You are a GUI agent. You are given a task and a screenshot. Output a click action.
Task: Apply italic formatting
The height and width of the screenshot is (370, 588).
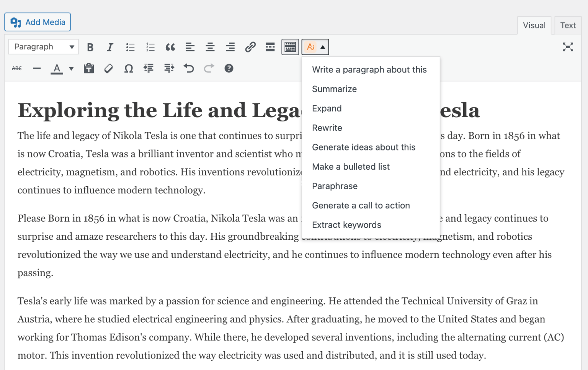[x=110, y=47]
